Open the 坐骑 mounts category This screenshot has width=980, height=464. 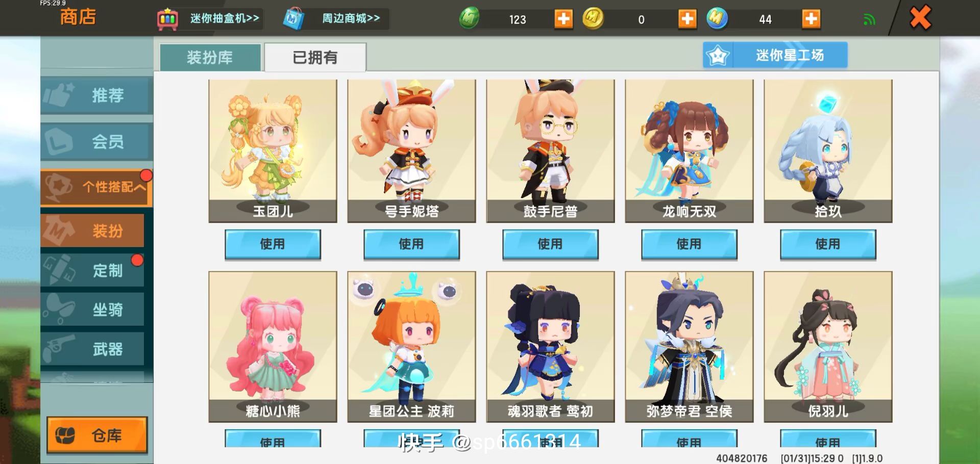(x=92, y=310)
